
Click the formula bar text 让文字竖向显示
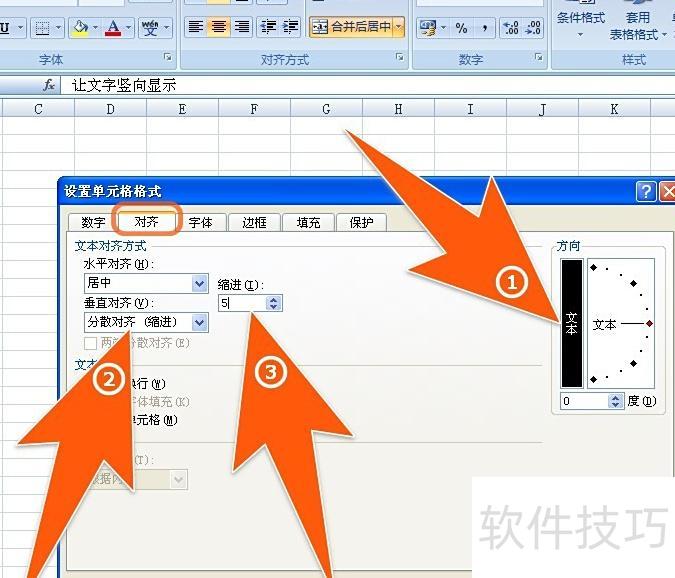[x=124, y=85]
